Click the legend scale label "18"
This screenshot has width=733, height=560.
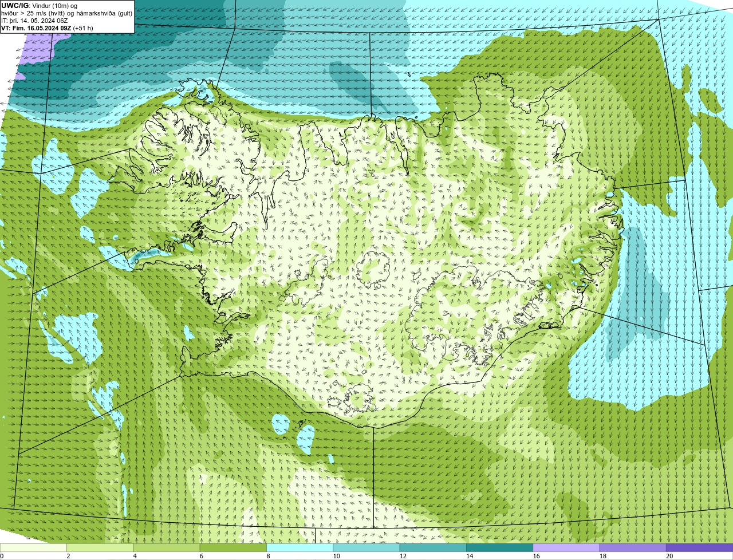602,556
